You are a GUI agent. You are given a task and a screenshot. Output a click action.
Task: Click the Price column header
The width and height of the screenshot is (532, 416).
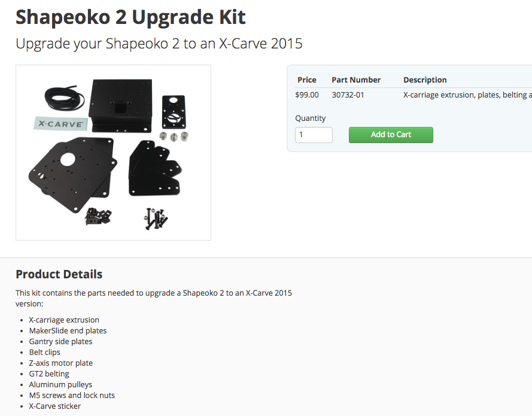point(307,80)
